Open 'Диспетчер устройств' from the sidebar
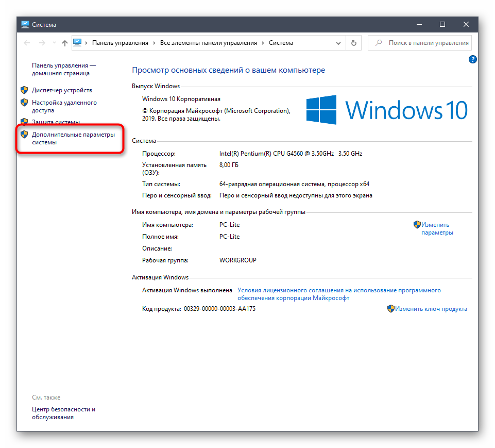Image resolution: width=495 pixels, height=448 pixels. [62, 90]
